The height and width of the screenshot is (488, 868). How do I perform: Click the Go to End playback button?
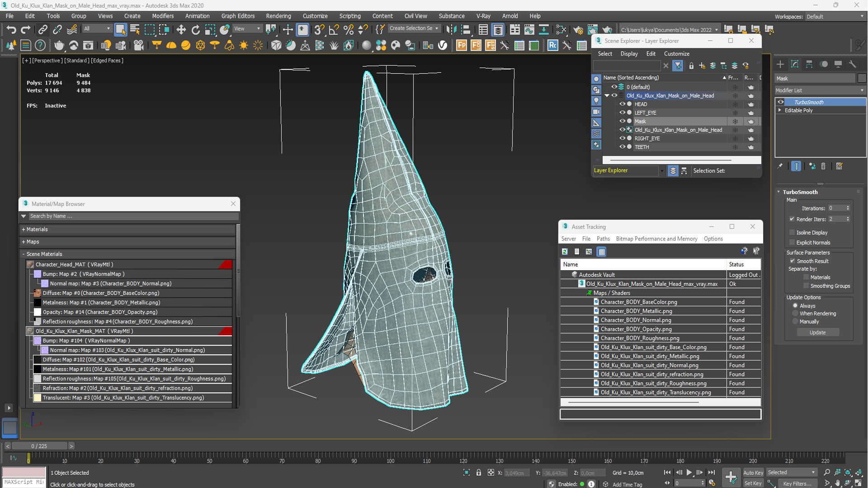(711, 473)
